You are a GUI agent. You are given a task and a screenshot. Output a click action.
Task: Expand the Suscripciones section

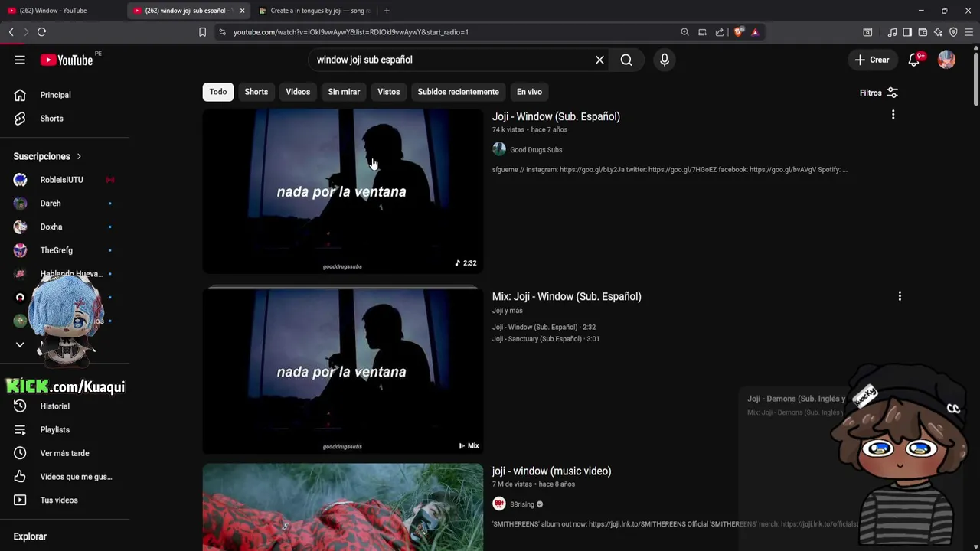pos(47,156)
